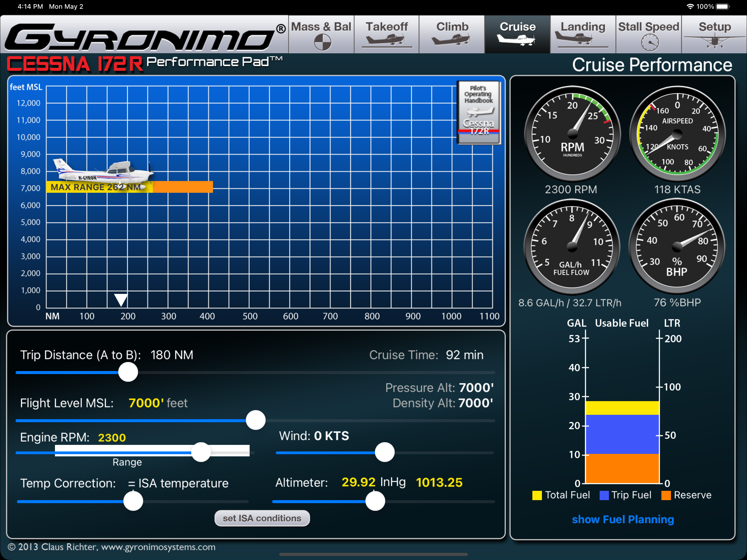
Task: Click the 2300 engine RPM value
Action: pos(112,437)
